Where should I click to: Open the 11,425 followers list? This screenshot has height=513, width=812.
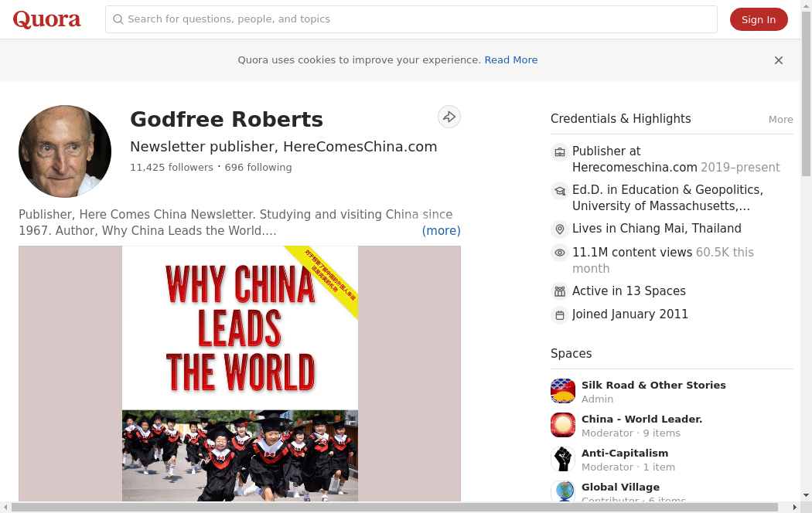171,168
